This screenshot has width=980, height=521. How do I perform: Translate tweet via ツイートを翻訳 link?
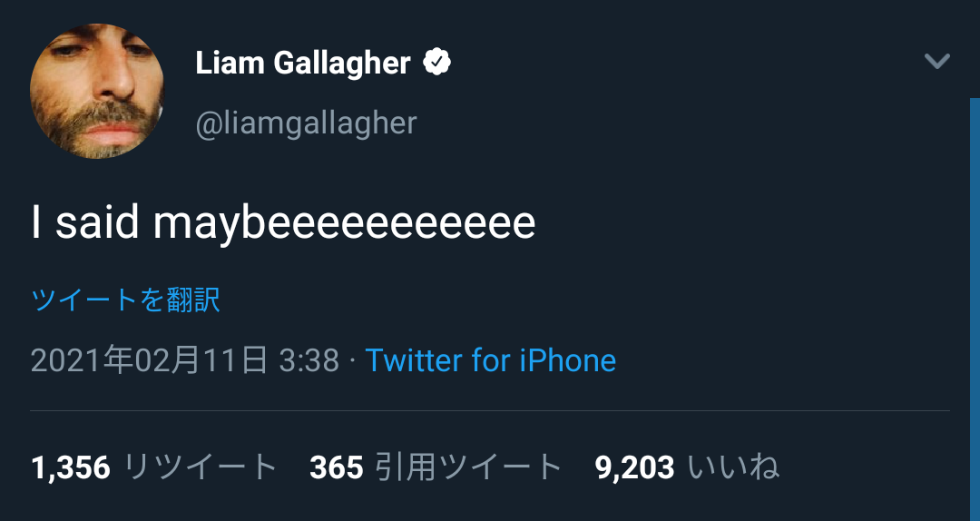point(125,300)
